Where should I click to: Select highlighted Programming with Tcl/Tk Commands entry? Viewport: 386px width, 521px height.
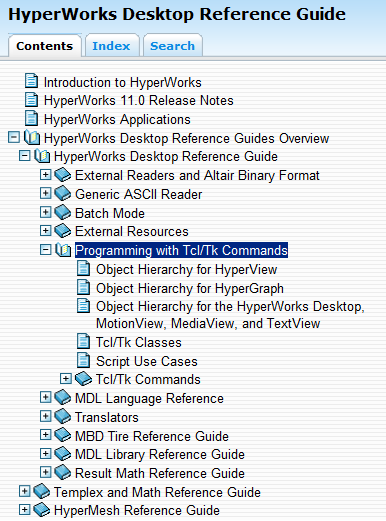tap(181, 250)
